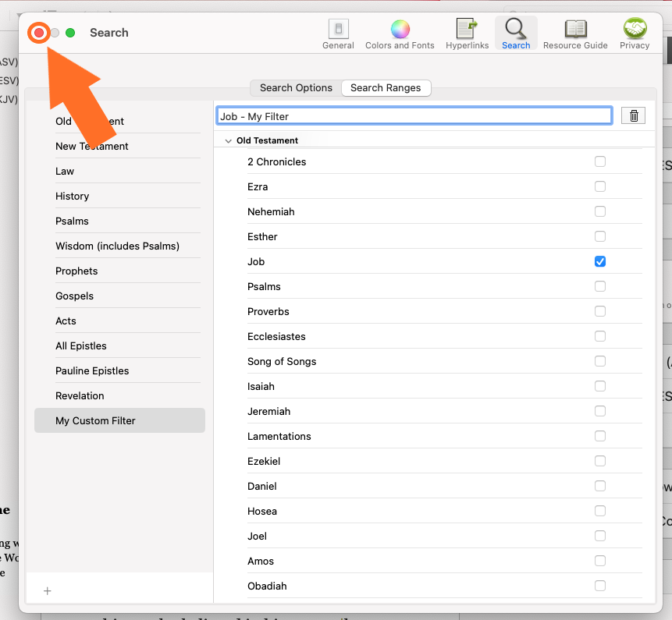Enable the Psalms book checkbox

click(x=600, y=287)
